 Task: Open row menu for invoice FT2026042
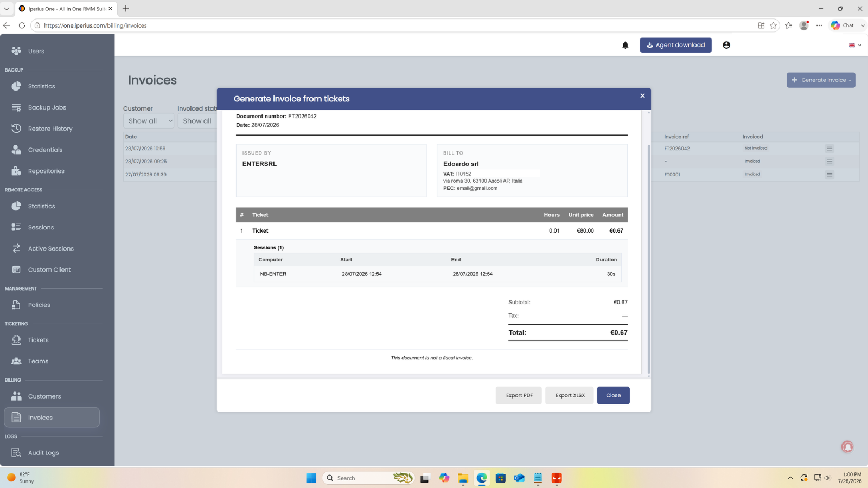pos(829,149)
